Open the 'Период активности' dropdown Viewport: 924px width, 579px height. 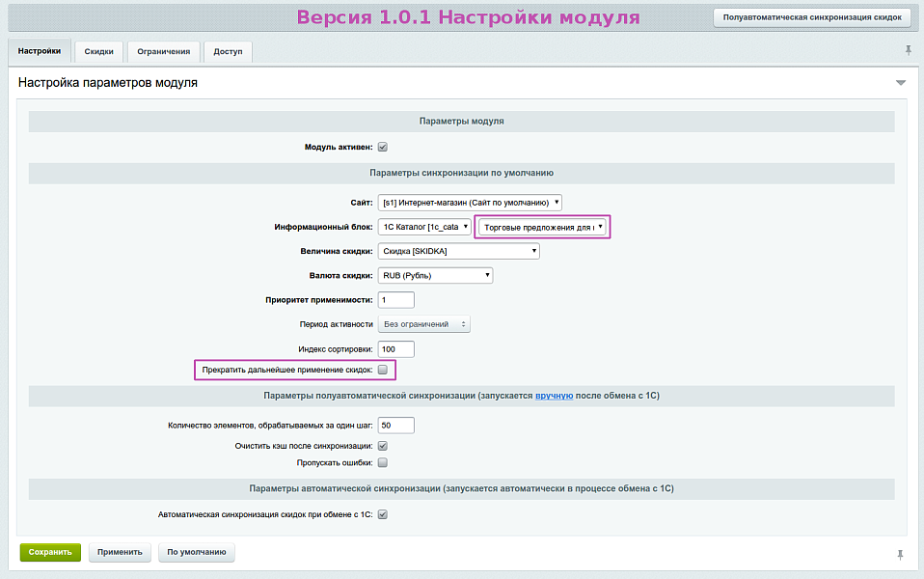pyautogui.click(x=424, y=324)
